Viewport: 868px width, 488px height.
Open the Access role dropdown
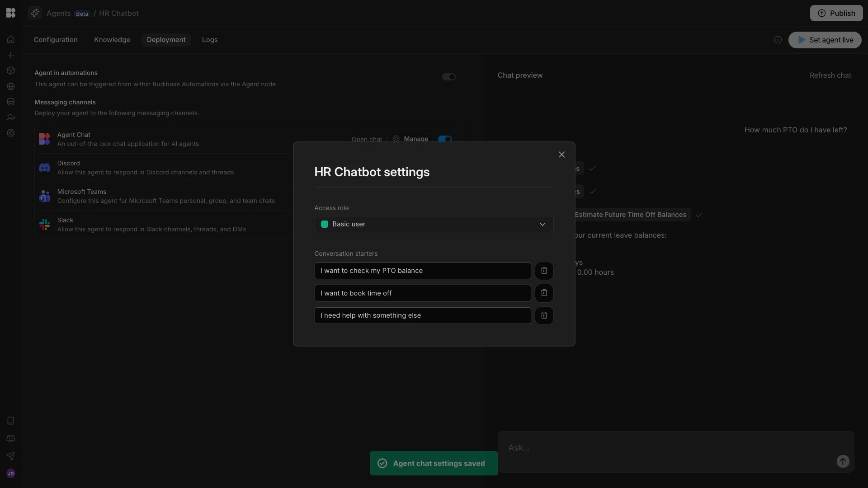[x=433, y=224]
